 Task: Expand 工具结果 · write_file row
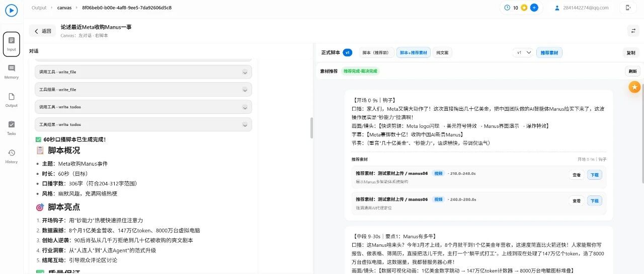tap(143, 90)
